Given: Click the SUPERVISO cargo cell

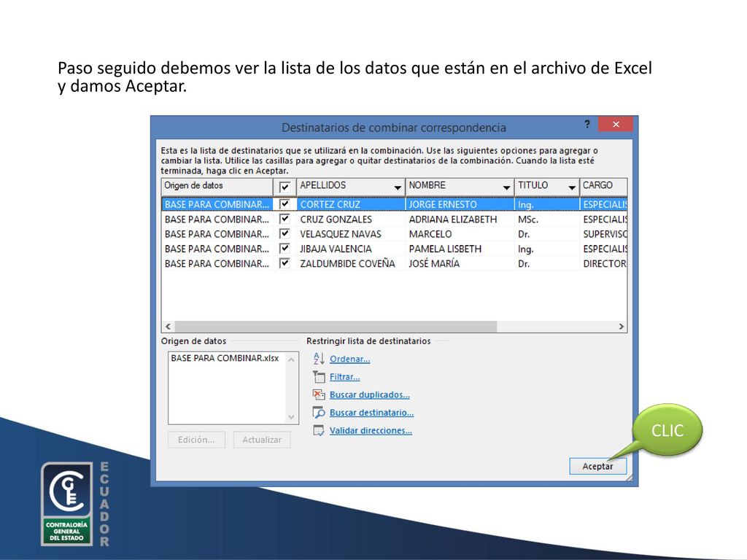Looking at the screenshot, I should [604, 234].
